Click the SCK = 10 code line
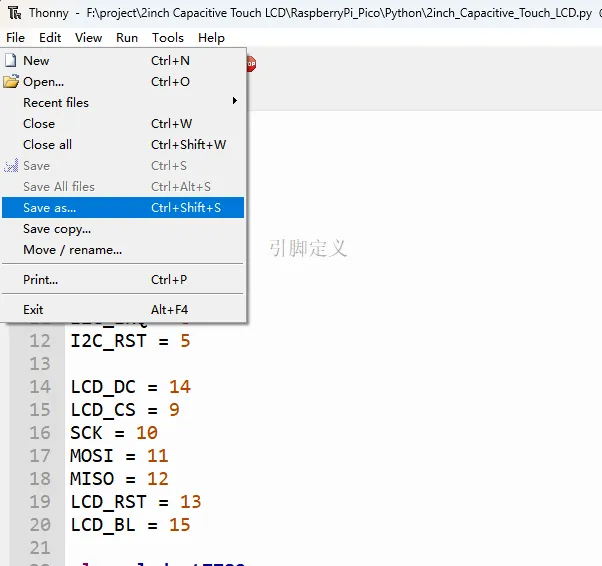Viewport: 602px width, 566px height. (114, 433)
